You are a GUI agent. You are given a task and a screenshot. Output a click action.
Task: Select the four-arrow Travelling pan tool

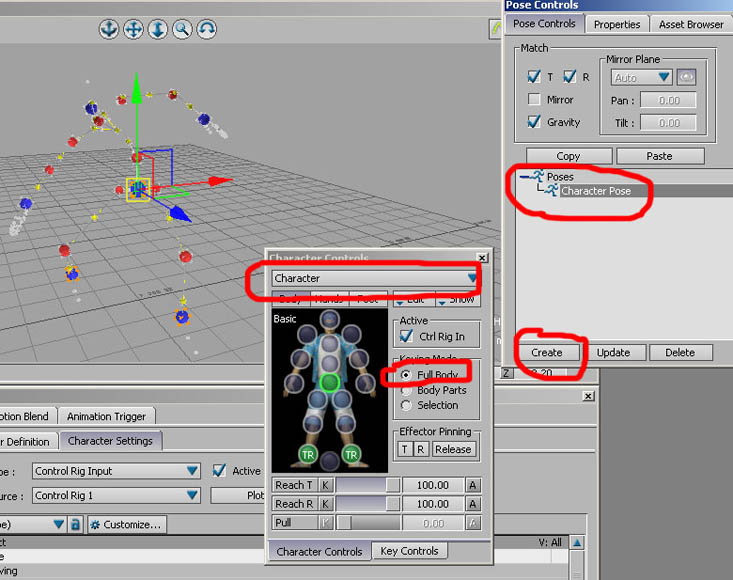click(133, 29)
